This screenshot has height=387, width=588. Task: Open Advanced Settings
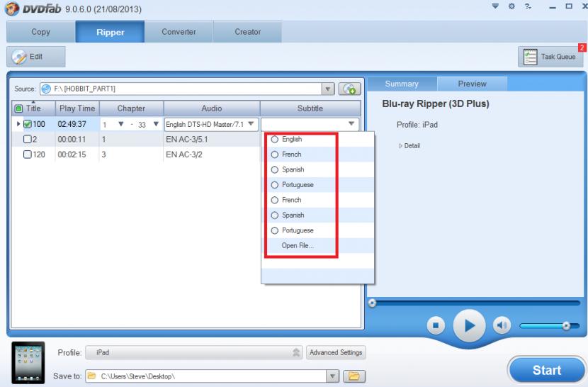[336, 352]
